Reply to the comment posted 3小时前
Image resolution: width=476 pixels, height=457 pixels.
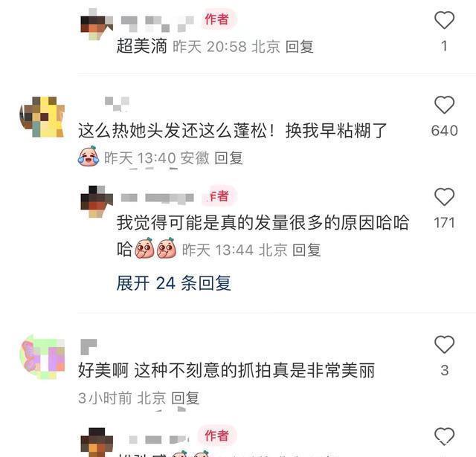185,398
